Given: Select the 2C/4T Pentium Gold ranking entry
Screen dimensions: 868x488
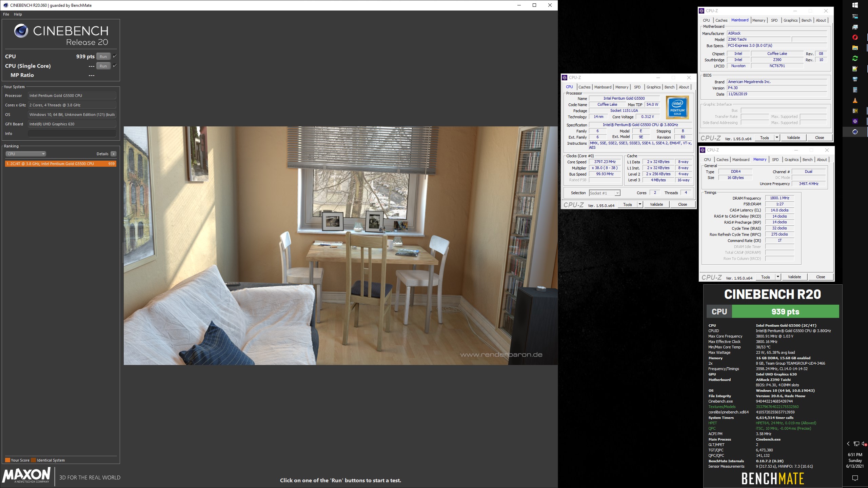Looking at the screenshot, I should 61,164.
